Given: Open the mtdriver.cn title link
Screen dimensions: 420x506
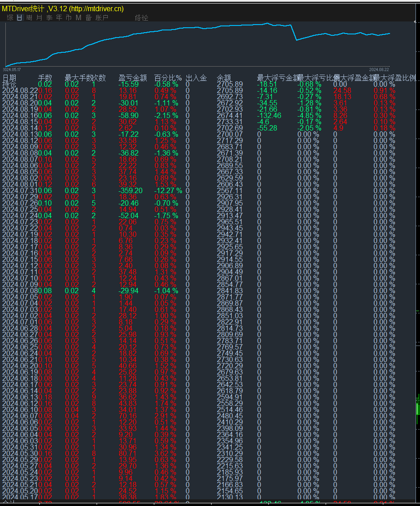Looking at the screenshot, I should 97,8.
